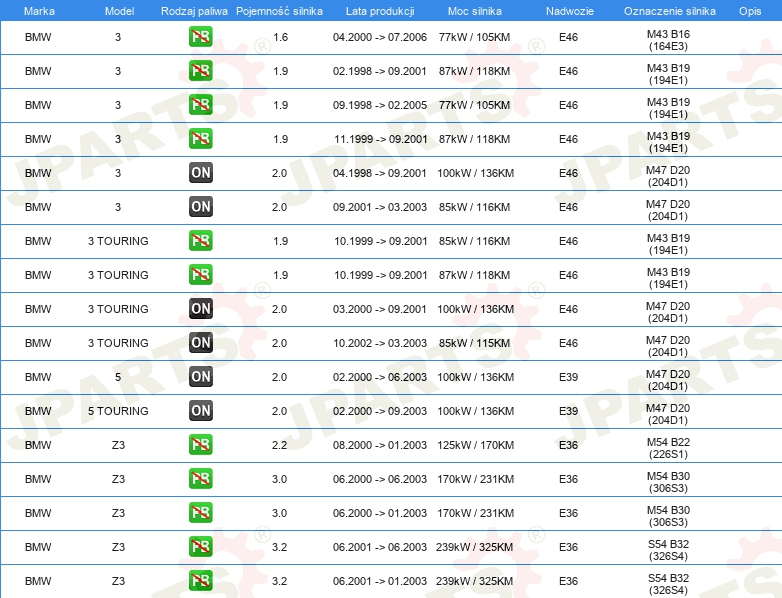
Task: Click 100kW / 136KM in row 04.1998 -> 09.2001
Action: click(475, 173)
